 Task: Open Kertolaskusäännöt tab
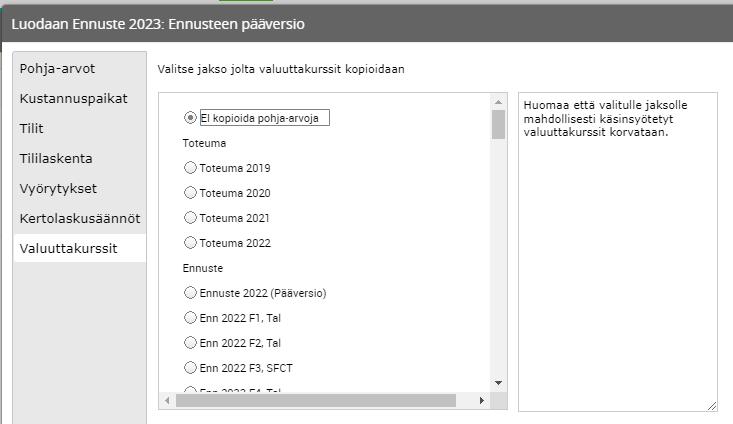[79, 218]
